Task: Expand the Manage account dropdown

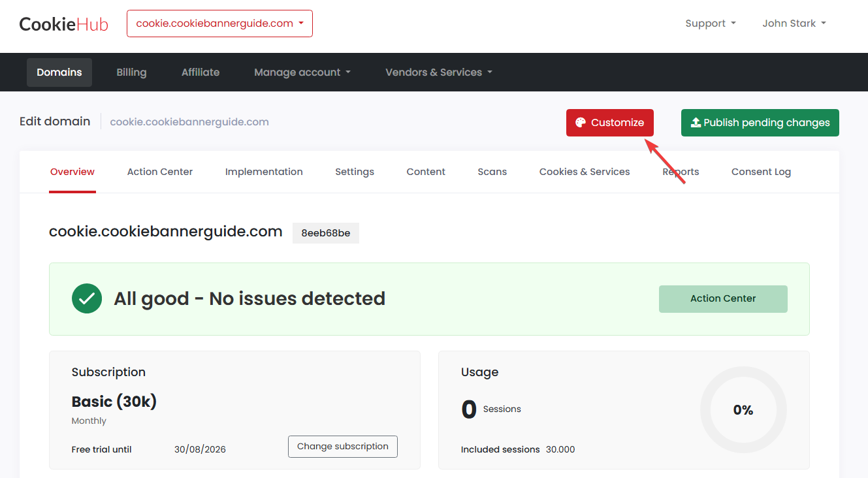Action: (x=302, y=72)
